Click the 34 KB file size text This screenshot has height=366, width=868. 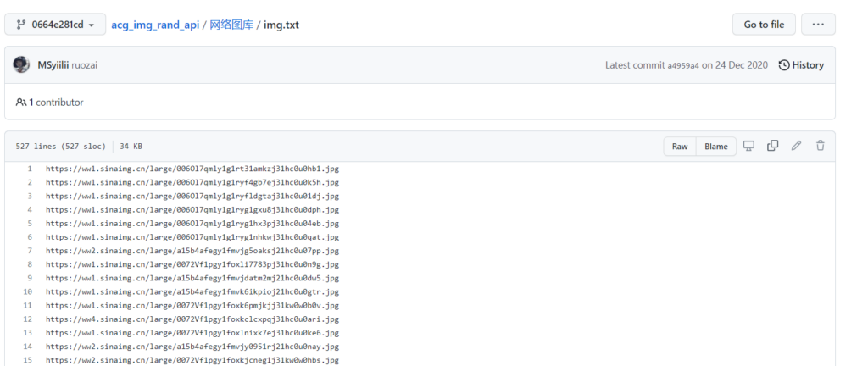pos(131,147)
